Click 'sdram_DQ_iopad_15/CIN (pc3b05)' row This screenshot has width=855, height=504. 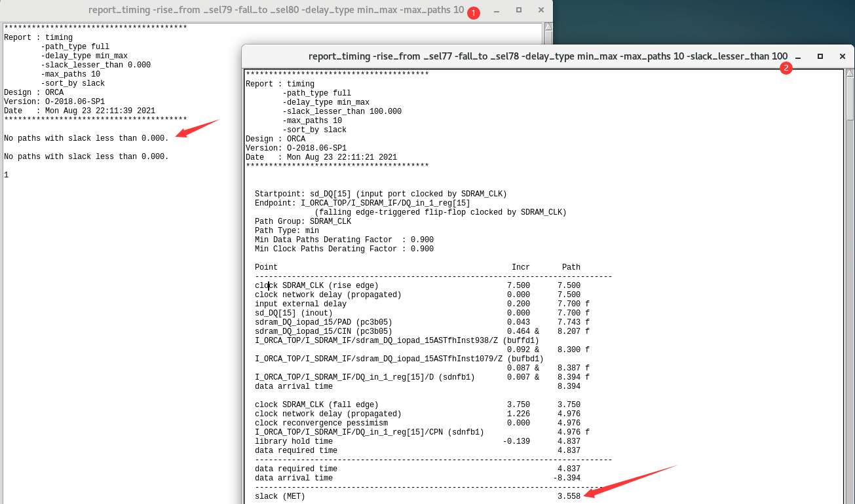422,331
